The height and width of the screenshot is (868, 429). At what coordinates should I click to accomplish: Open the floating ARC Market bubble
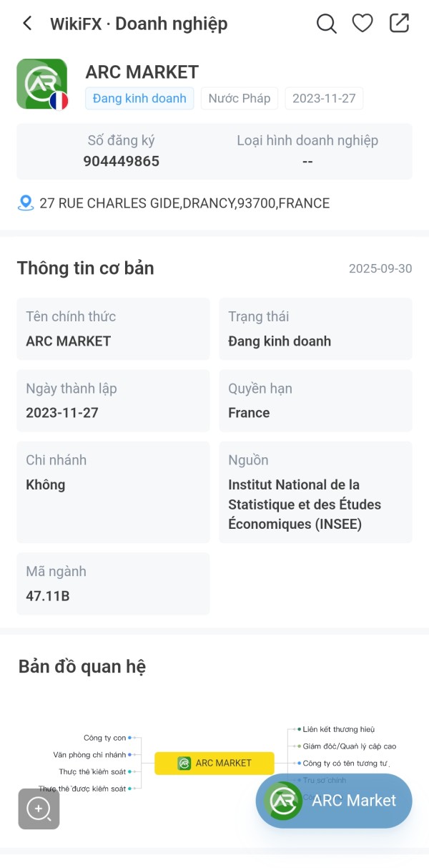[334, 800]
